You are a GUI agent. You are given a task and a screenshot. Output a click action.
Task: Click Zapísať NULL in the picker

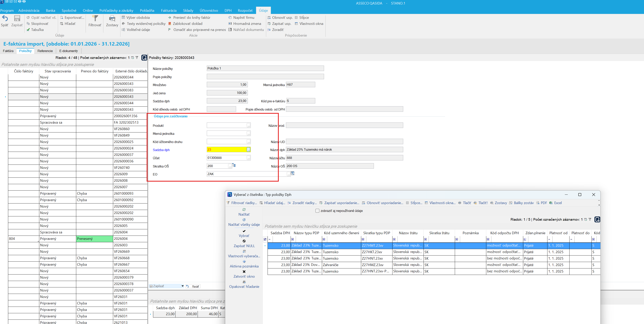click(244, 243)
